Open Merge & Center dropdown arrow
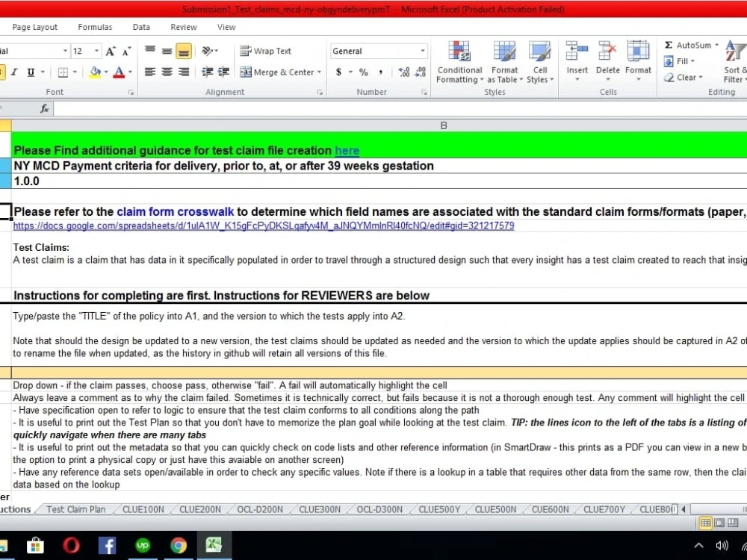Screen dimensions: 747x560 coord(319,72)
